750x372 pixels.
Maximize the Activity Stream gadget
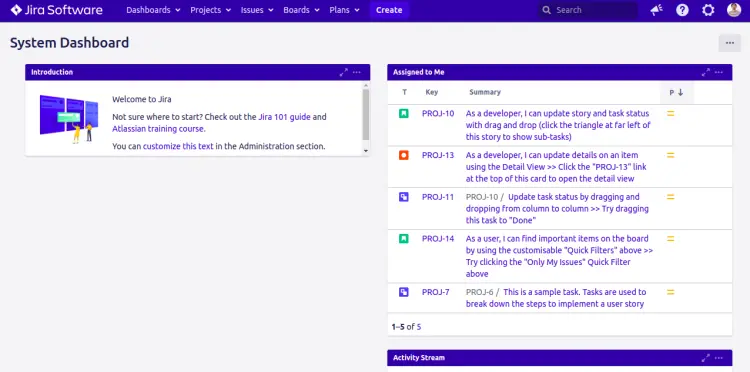tap(706, 358)
